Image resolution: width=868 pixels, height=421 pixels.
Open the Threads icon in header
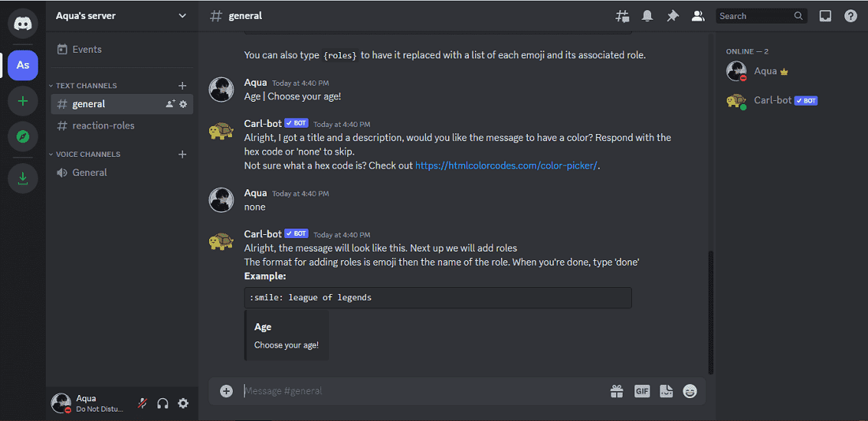pyautogui.click(x=623, y=16)
